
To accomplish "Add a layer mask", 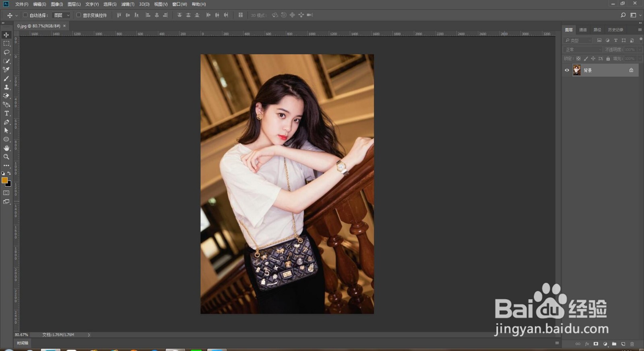I will pyautogui.click(x=596, y=344).
